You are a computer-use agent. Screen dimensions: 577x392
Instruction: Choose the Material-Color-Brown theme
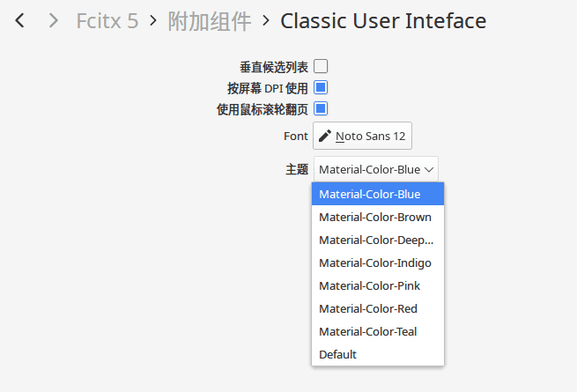pyautogui.click(x=377, y=217)
